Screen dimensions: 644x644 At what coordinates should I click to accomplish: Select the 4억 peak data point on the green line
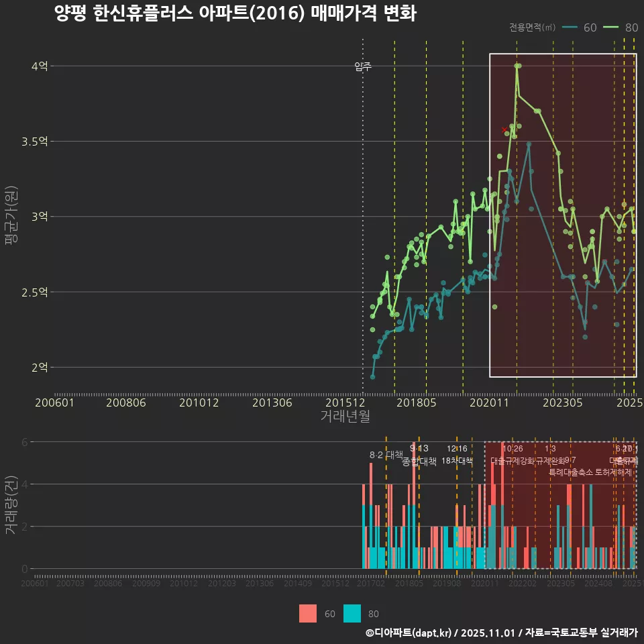pyautogui.click(x=517, y=66)
